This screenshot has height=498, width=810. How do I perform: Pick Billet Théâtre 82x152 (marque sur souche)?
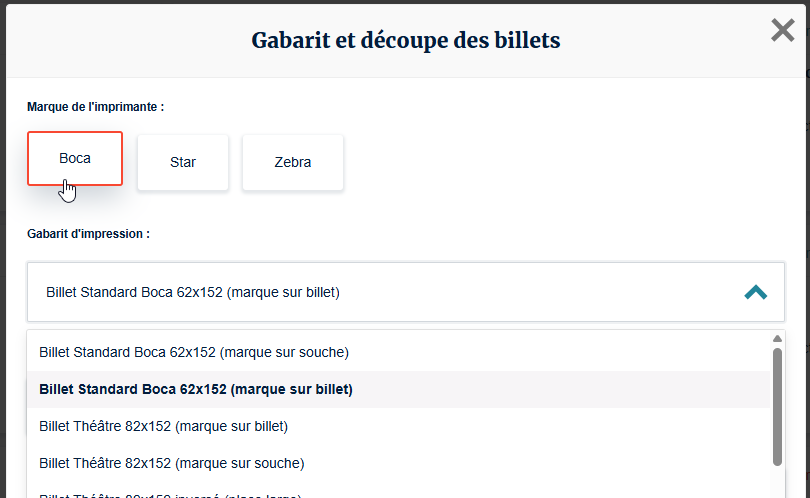click(172, 463)
